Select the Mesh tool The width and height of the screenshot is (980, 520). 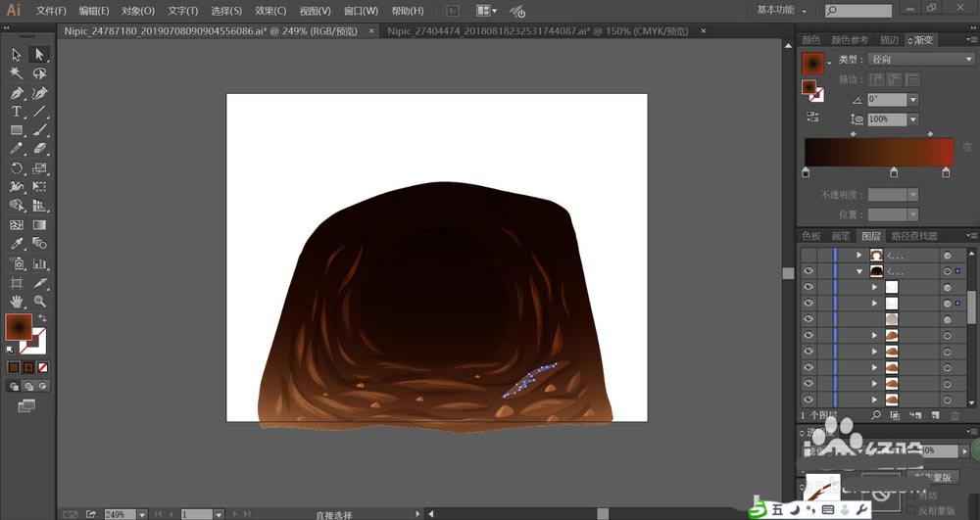(17, 224)
